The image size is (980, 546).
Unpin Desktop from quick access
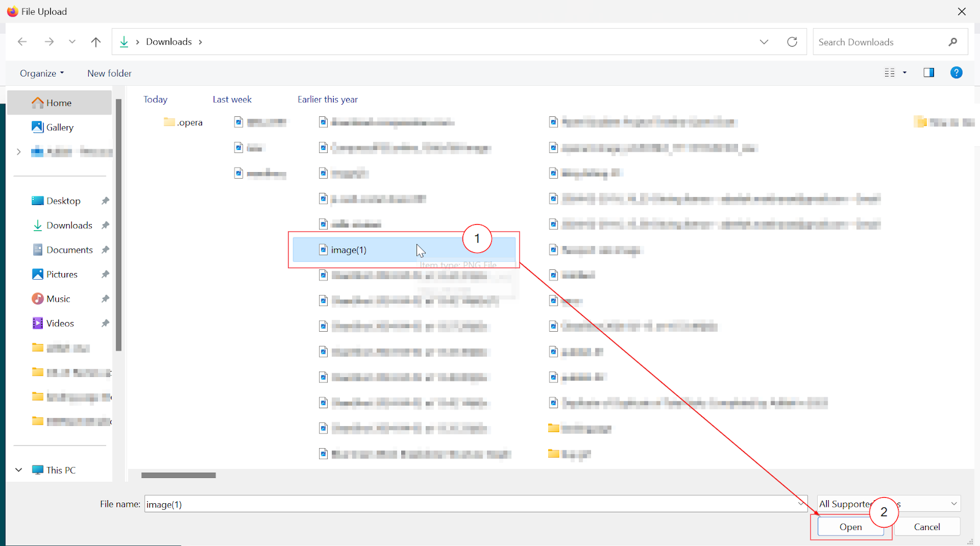(105, 201)
